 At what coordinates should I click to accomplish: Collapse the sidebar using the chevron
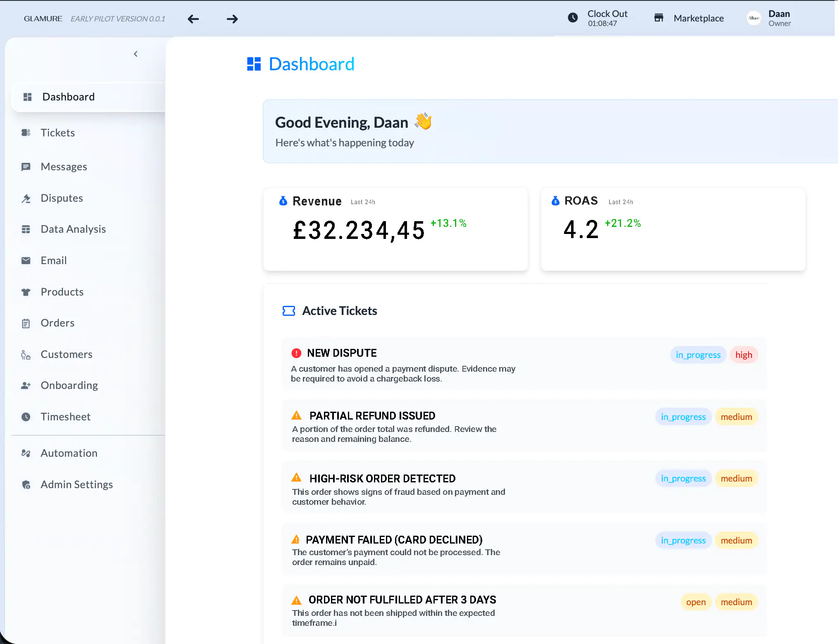click(x=136, y=54)
